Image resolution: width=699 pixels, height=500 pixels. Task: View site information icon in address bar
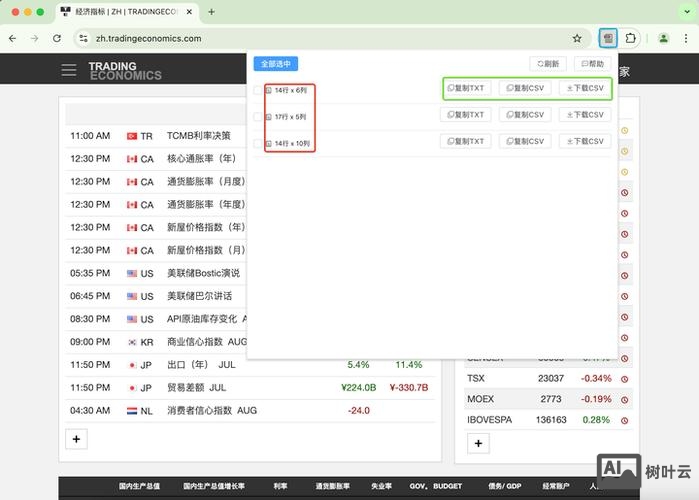(83, 38)
